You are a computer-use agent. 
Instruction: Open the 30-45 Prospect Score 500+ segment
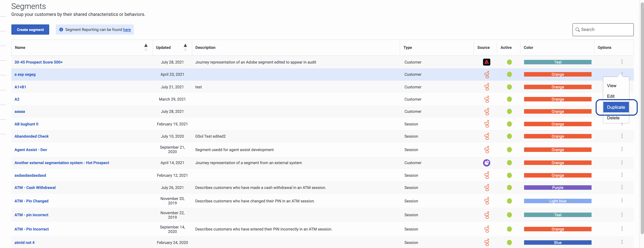38,62
